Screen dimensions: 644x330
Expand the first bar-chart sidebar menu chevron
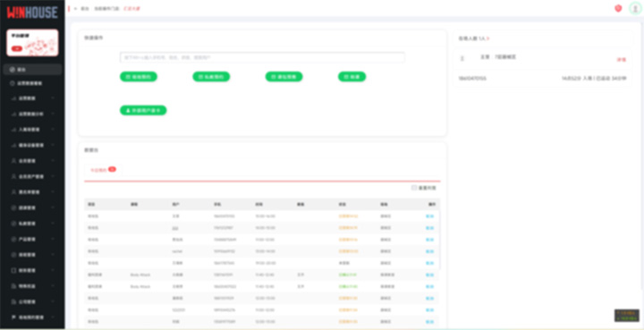53,98
